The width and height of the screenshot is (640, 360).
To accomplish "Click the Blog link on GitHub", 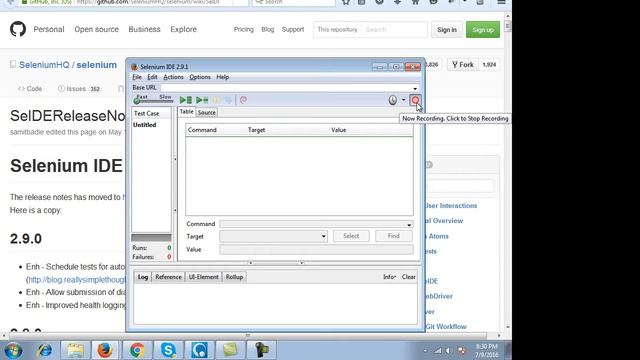I will coord(268,29).
